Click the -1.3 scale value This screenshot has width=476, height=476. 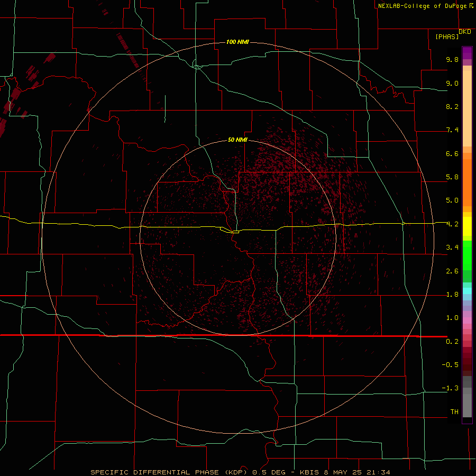tap(450, 388)
